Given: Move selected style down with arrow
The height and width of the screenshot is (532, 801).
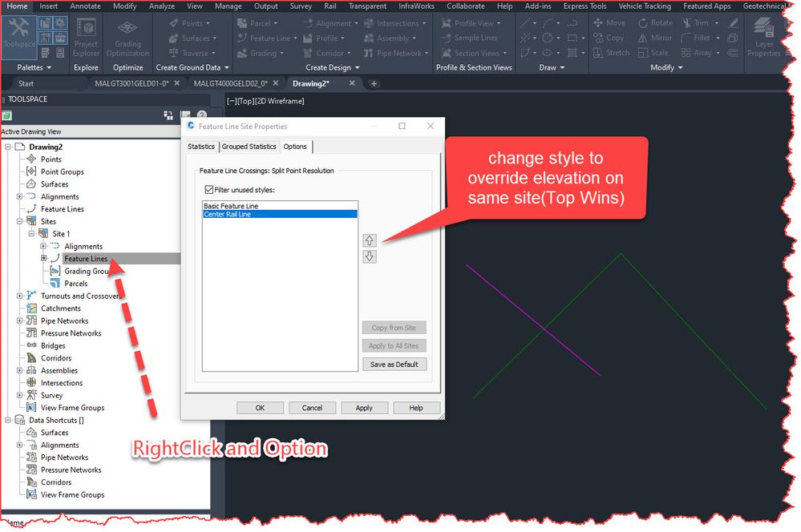Looking at the screenshot, I should (370, 256).
